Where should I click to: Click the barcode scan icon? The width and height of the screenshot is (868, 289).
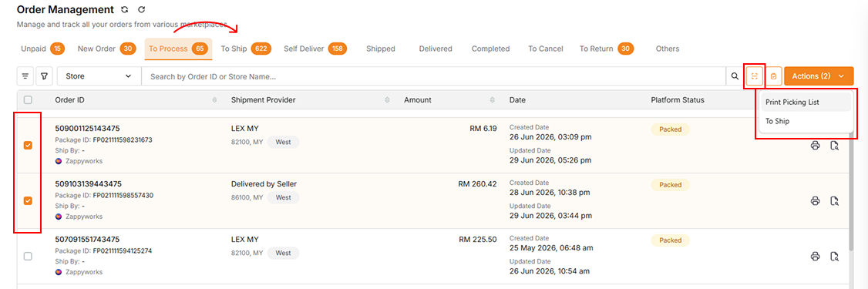754,76
